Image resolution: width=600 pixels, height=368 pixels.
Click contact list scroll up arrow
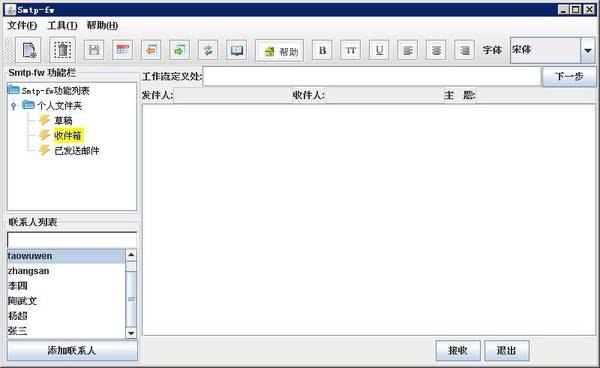(131, 255)
